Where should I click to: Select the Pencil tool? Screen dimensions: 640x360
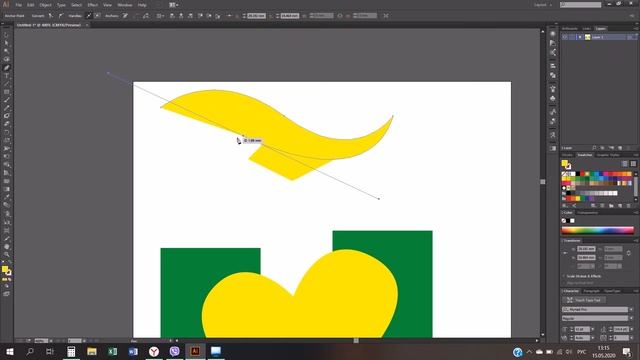click(7, 108)
